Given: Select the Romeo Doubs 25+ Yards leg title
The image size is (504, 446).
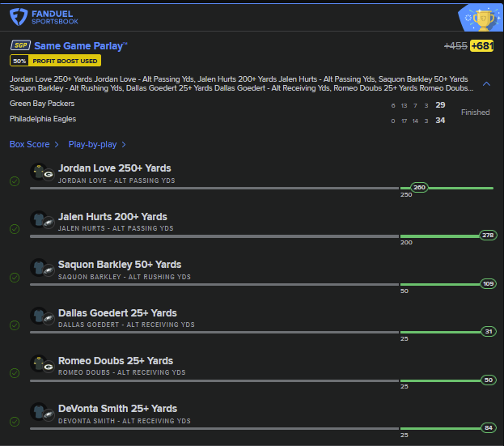Looking at the screenshot, I should coord(116,361).
